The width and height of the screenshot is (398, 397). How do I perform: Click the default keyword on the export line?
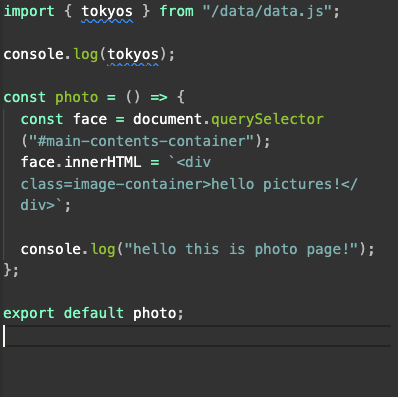click(94, 313)
